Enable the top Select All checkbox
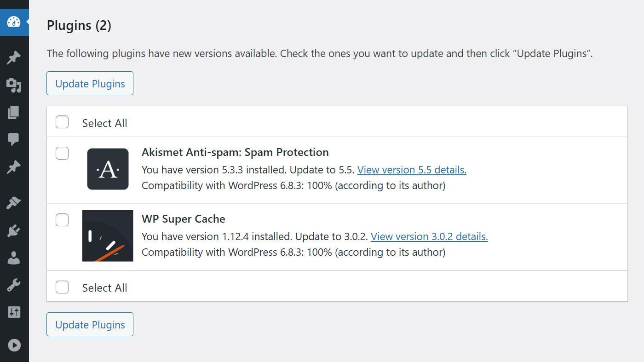The width and height of the screenshot is (644, 362). 62,122
